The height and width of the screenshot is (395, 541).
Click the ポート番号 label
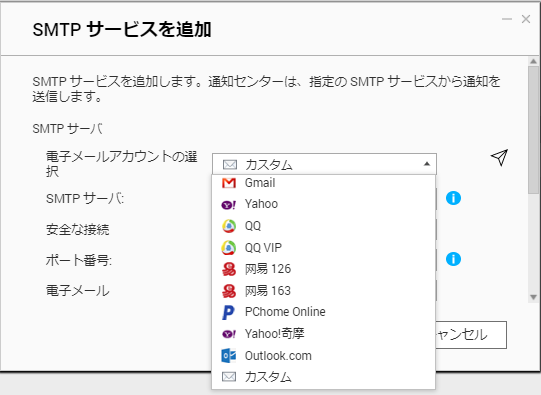79,260
